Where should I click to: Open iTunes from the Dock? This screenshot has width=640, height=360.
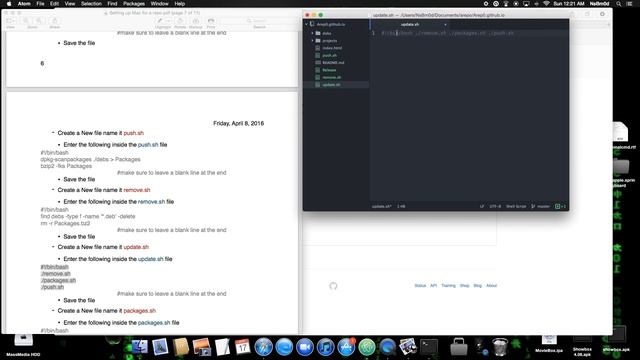(x=325, y=347)
